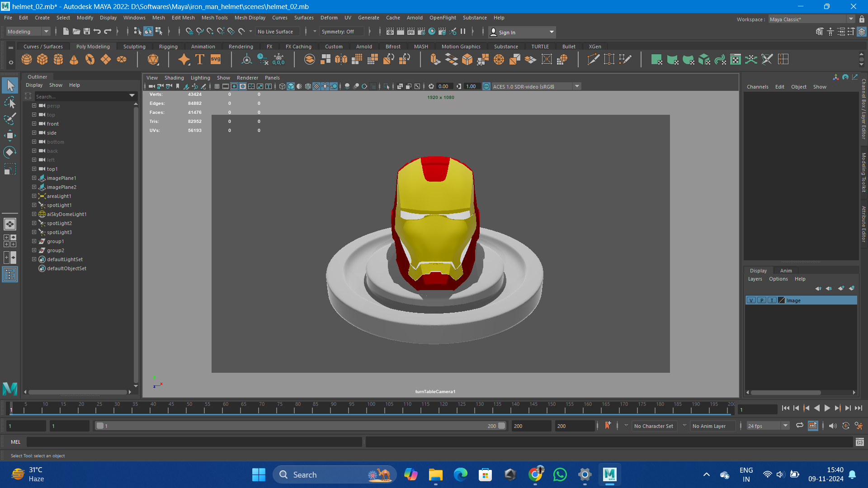
Task: Switch to the Sculpting shelf tab
Action: pyautogui.click(x=134, y=47)
